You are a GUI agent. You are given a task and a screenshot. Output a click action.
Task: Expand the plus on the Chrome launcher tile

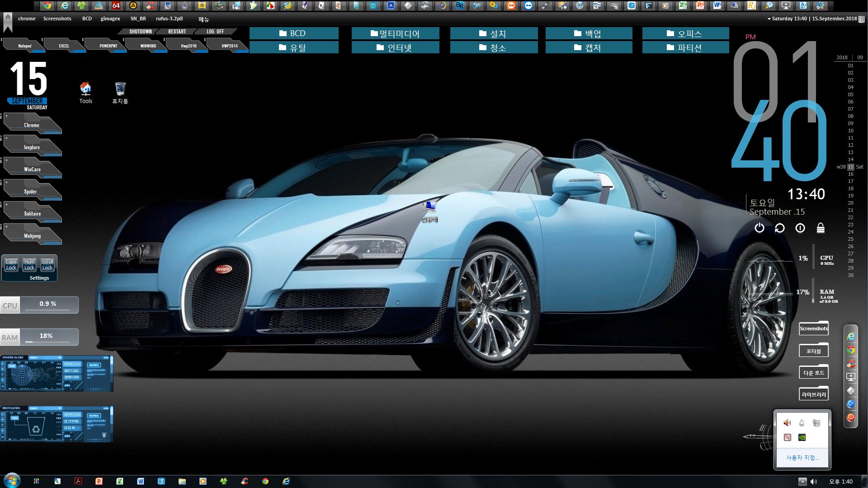coord(6,116)
